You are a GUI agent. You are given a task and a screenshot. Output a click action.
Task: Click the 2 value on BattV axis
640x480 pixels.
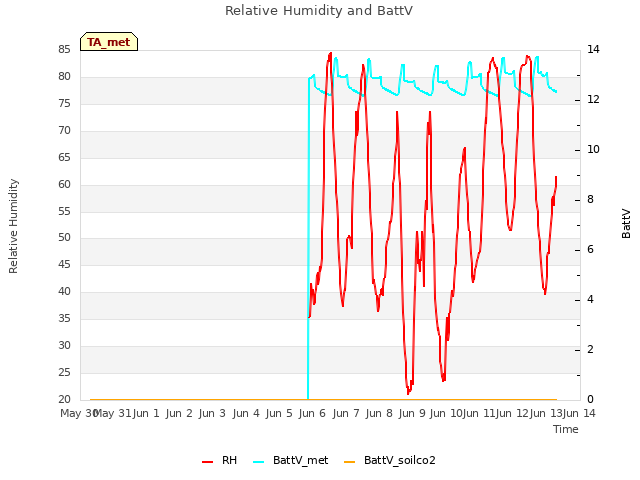tap(590, 349)
